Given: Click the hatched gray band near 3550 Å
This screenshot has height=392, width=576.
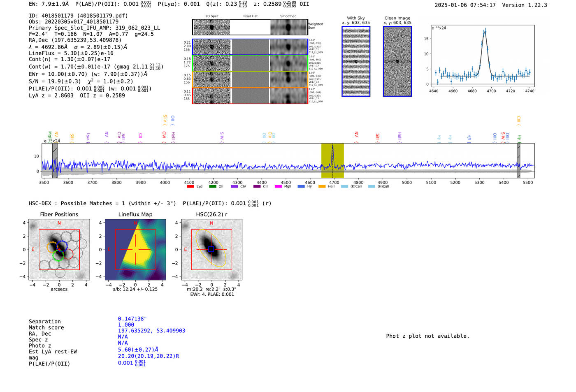Looking at the screenshot, I should click(55, 161).
